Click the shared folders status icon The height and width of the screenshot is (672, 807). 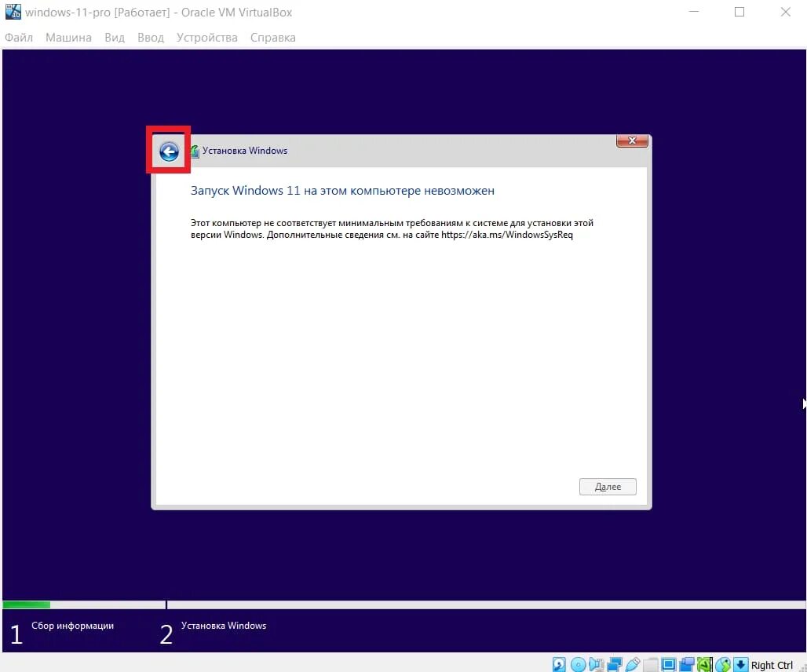click(651, 664)
